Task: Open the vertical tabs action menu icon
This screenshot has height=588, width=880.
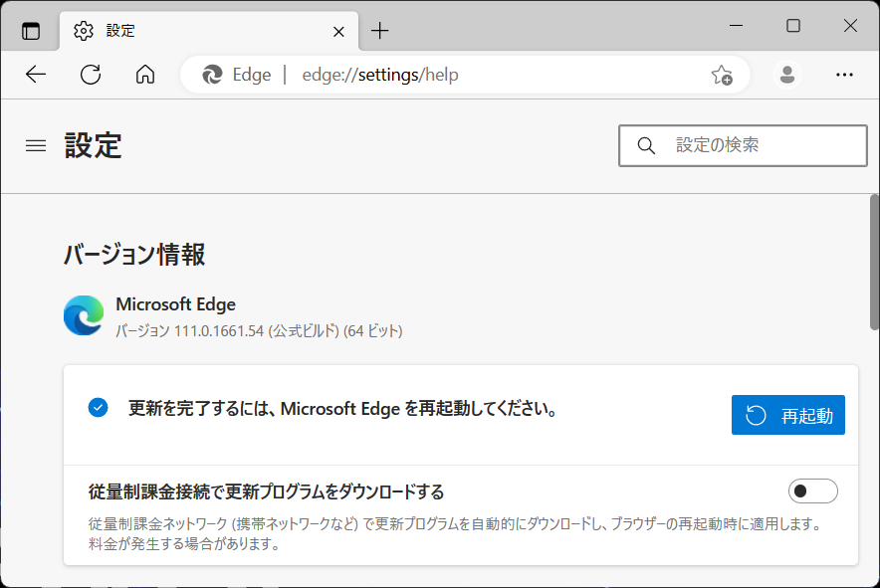Action: 31,30
